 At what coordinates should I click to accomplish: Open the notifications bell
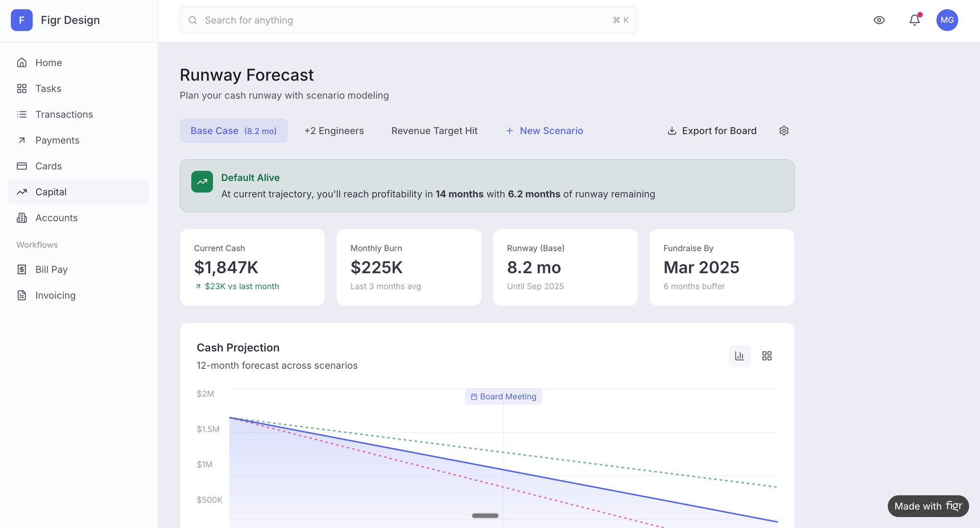(x=914, y=20)
